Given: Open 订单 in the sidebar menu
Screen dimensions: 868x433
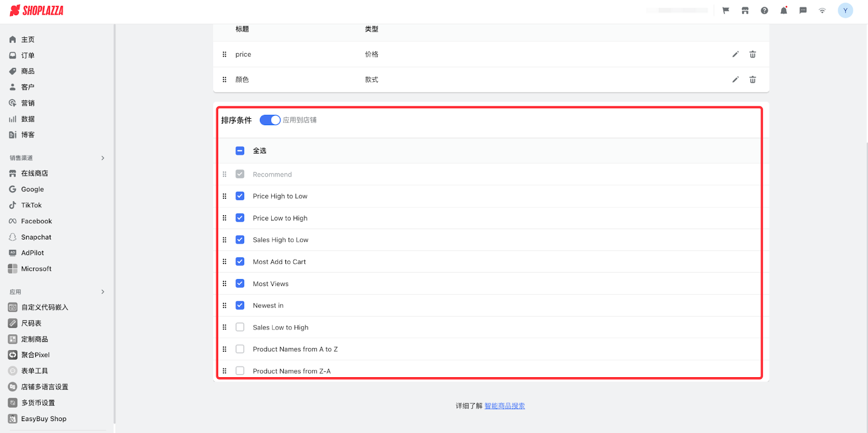Looking at the screenshot, I should click(28, 55).
